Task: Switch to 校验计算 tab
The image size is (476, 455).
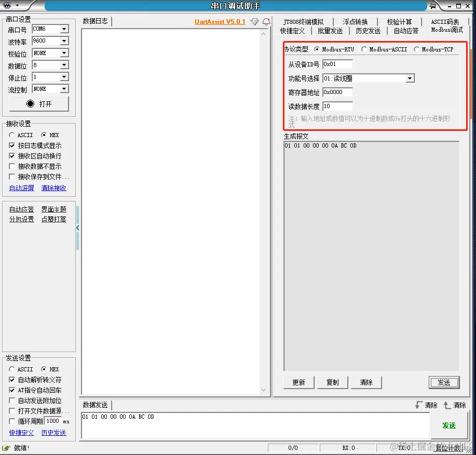Action: pyautogui.click(x=399, y=22)
